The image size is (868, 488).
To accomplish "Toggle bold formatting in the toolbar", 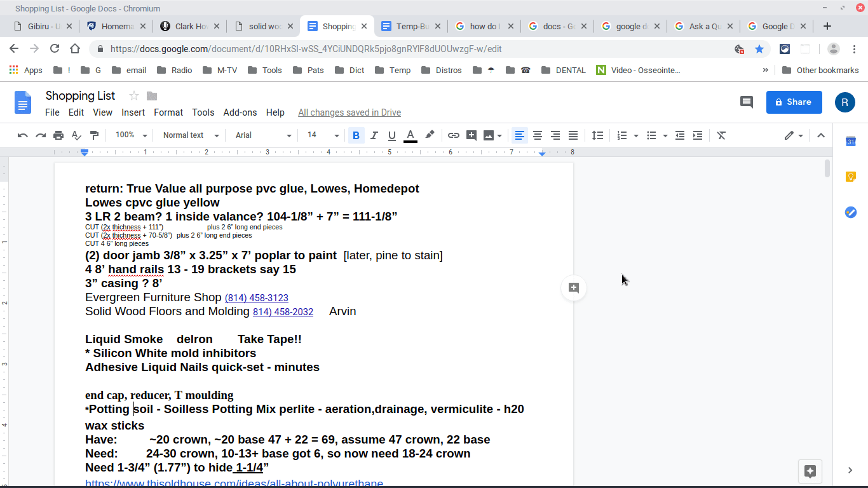I will pos(356,135).
